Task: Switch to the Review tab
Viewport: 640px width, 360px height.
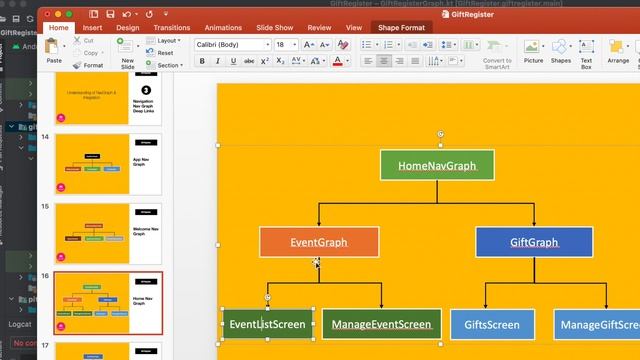Action: (319, 28)
